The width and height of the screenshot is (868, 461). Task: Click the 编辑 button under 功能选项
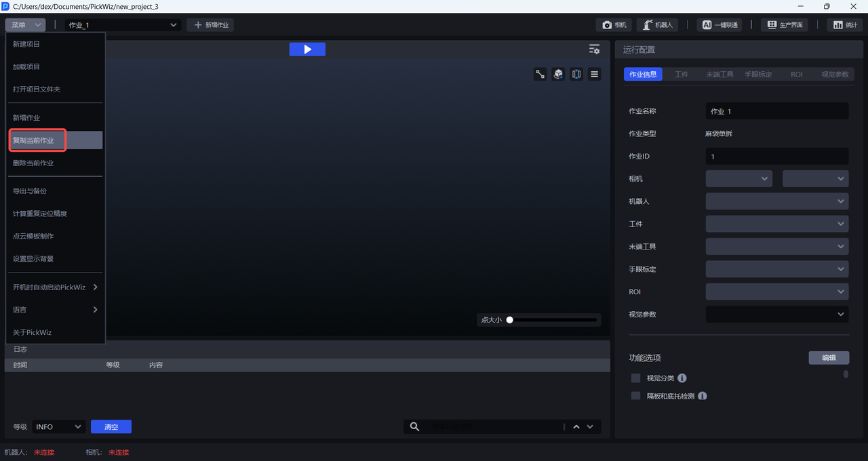(x=829, y=358)
